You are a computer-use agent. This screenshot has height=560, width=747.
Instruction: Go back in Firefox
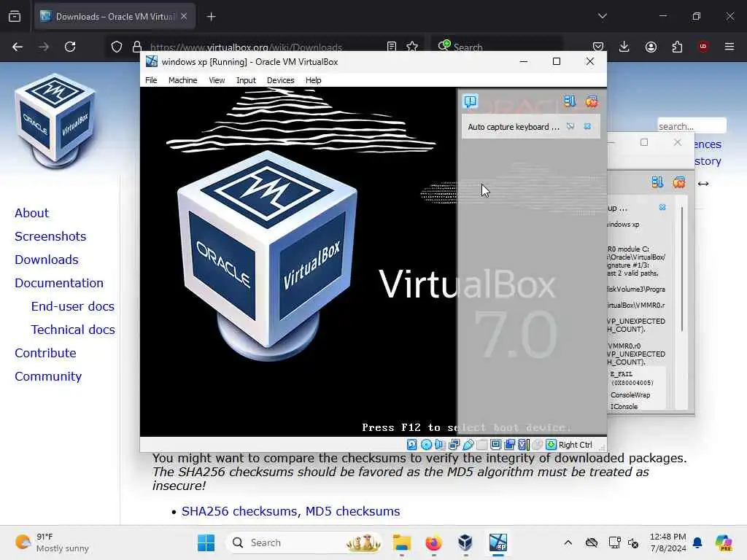pos(18,47)
